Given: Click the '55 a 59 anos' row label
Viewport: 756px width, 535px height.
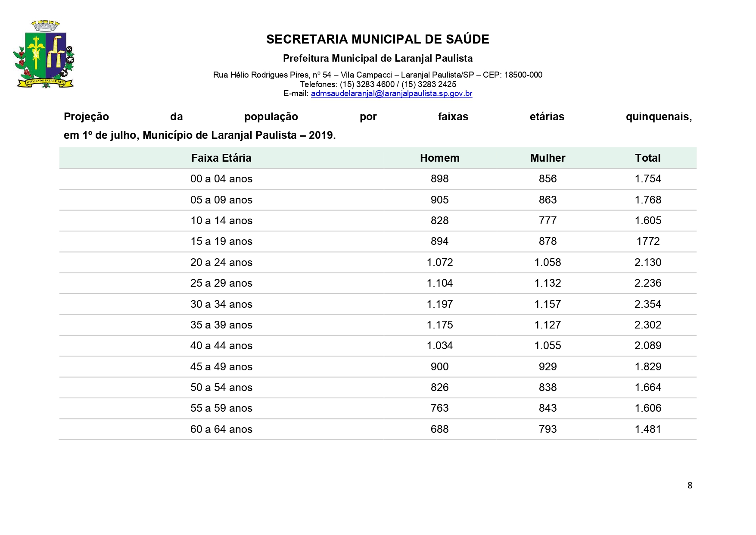Looking at the screenshot, I should click(221, 408).
